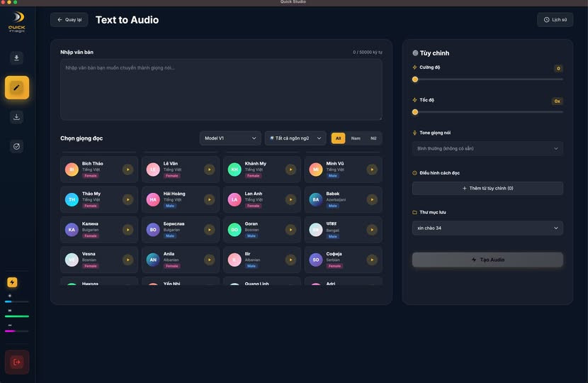Click the Chọn giọng đọc label
588x383 pixels.
(x=81, y=138)
